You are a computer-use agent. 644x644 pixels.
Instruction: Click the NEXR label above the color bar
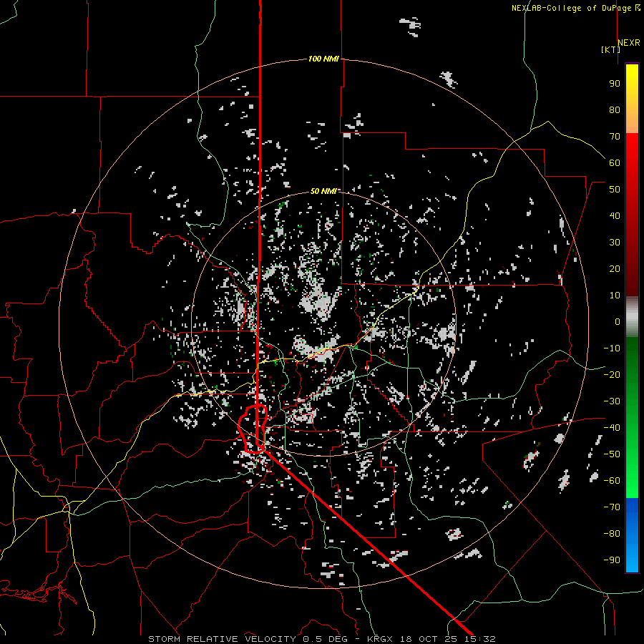[x=629, y=43]
